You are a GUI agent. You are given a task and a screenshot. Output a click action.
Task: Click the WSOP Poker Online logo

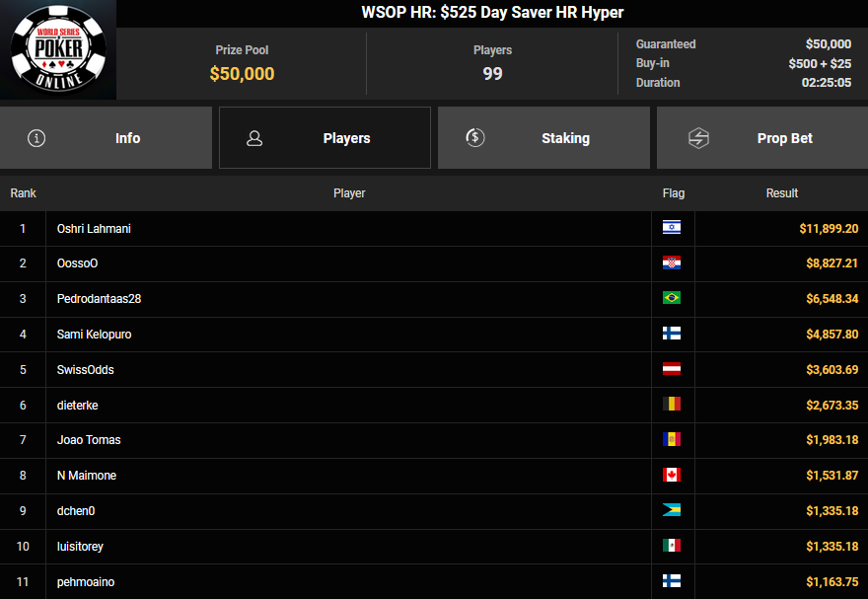pos(58,49)
